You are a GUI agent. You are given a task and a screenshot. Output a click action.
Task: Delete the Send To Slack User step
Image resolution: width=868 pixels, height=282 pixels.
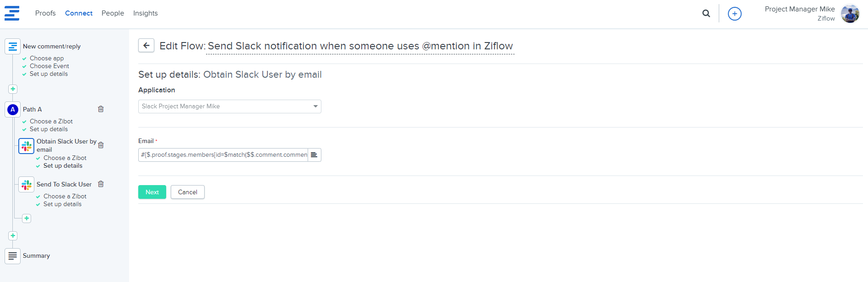(x=101, y=184)
